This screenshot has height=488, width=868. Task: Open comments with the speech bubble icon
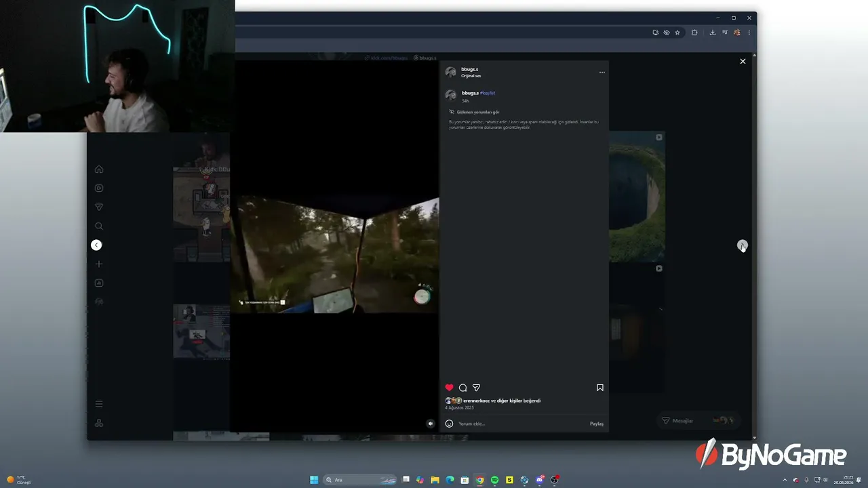462,388
